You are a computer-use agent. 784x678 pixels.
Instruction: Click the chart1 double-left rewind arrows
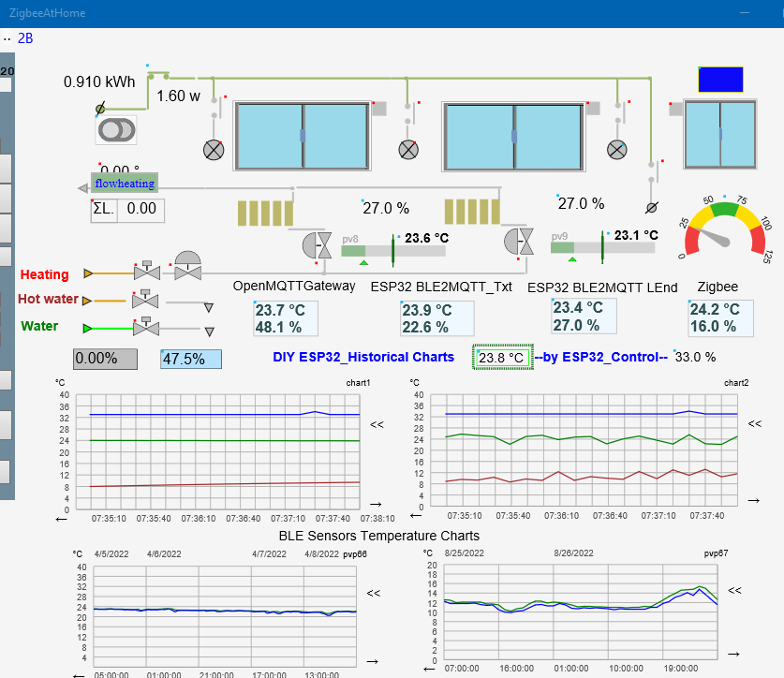pos(377,424)
